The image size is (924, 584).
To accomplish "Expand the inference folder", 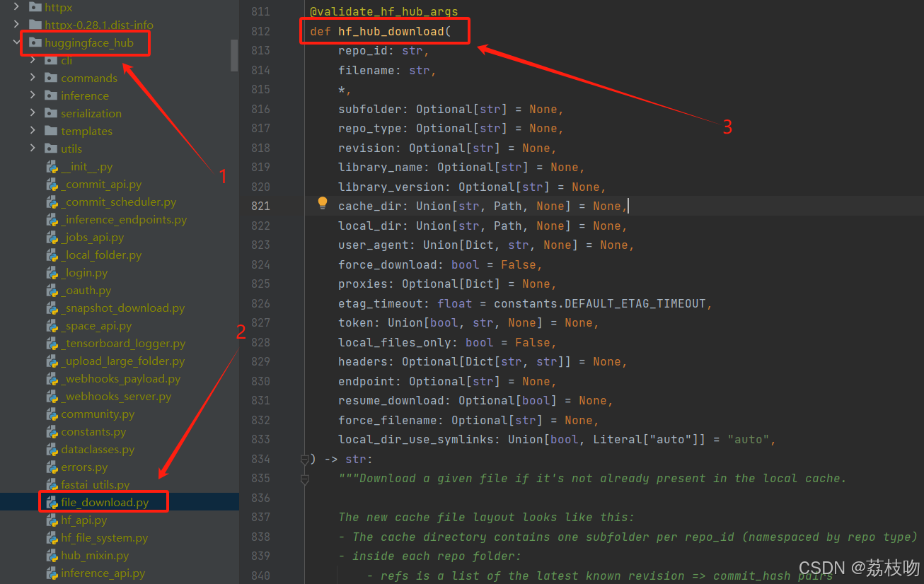I will coord(33,95).
